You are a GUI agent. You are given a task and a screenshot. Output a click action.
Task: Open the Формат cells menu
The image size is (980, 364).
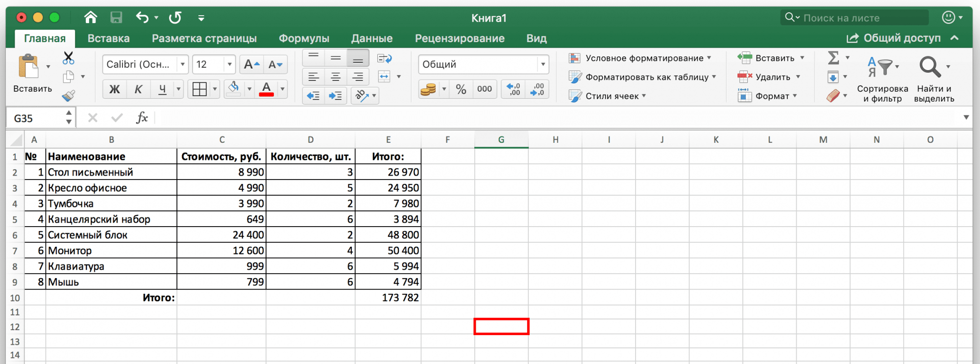coord(767,96)
